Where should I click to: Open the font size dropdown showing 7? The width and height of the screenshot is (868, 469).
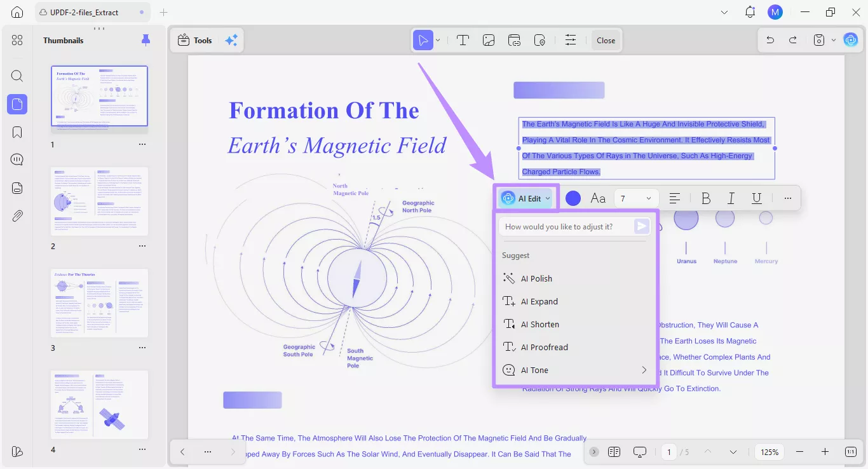[636, 198]
